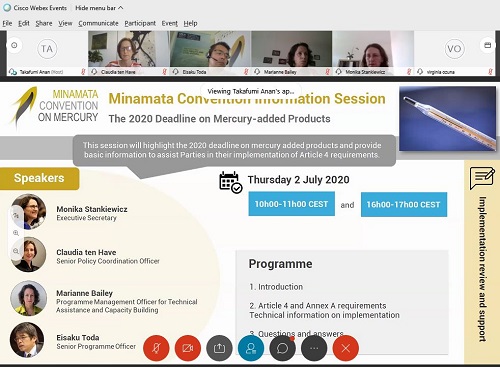Open the Communicate menu
The height and width of the screenshot is (367, 500).
pos(98,23)
